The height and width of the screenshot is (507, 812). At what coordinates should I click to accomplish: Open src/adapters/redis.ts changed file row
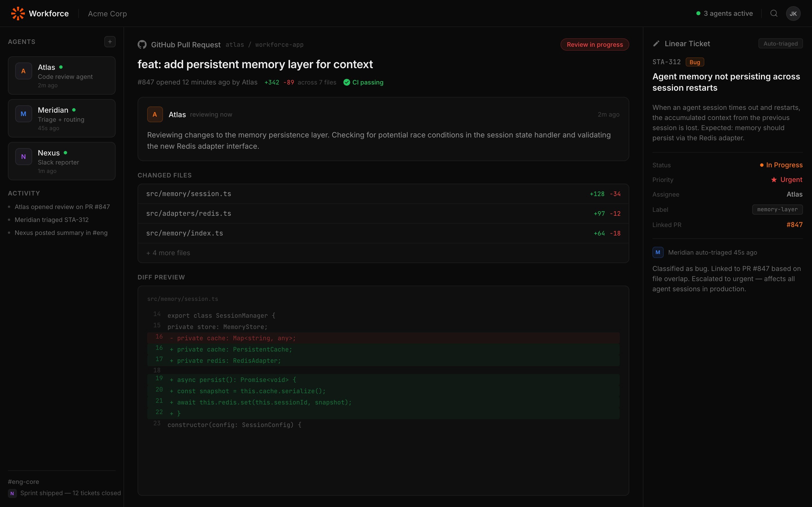(x=383, y=214)
